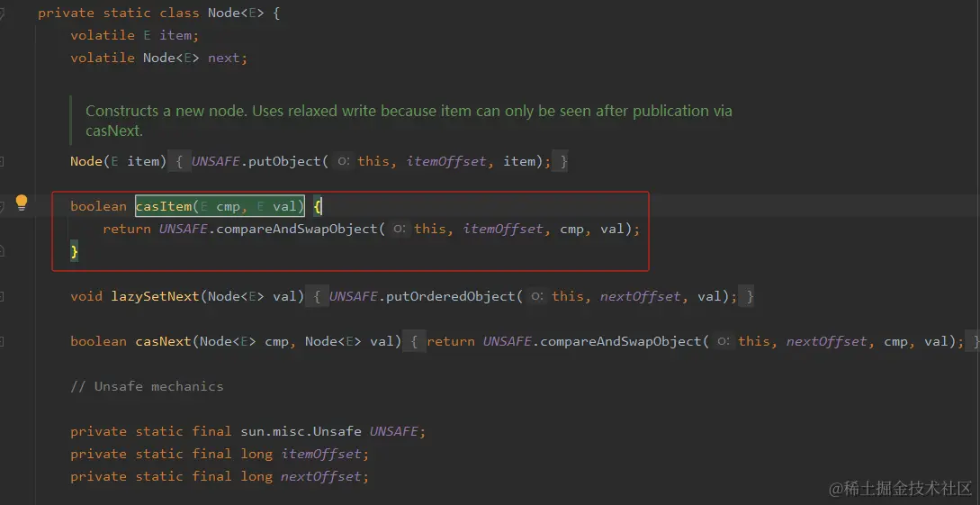Click itemOffset in the 'final long itemOffset' declaration
This screenshot has height=505, width=980.
(x=321, y=454)
